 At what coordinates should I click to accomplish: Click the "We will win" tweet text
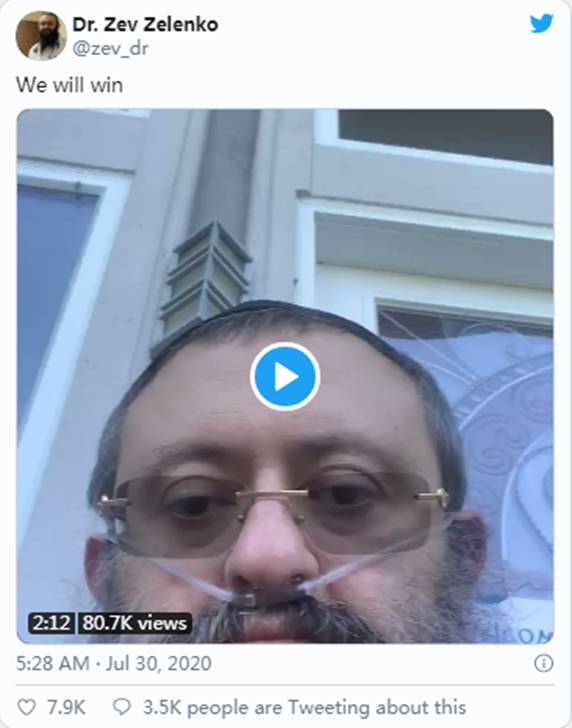(x=70, y=85)
